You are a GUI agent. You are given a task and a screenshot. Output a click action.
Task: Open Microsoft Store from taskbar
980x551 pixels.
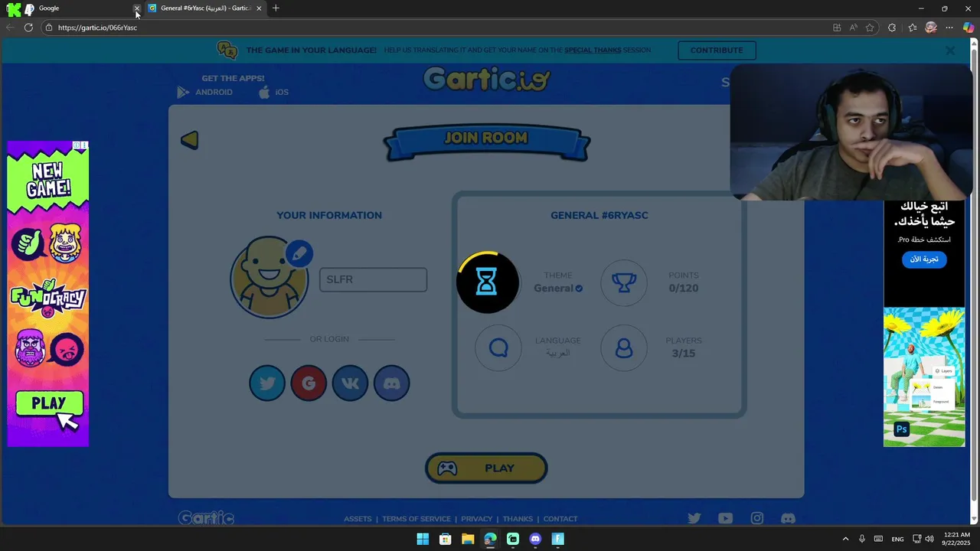(445, 539)
